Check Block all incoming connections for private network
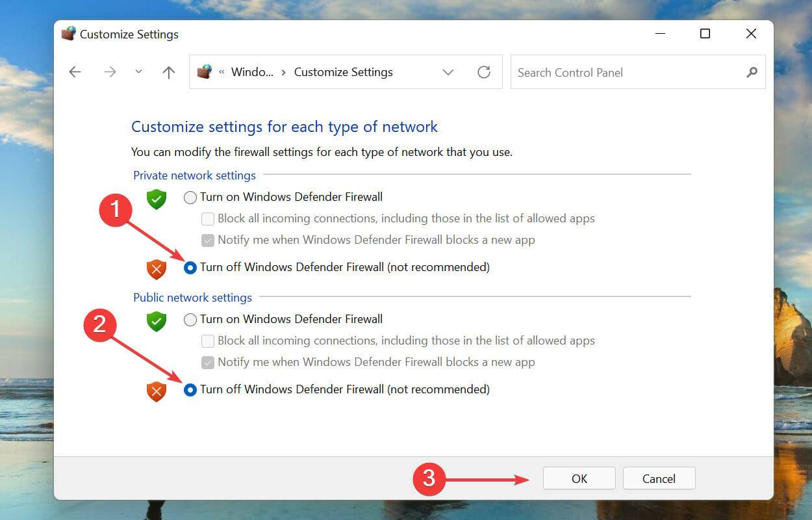812x520 pixels. tap(208, 218)
